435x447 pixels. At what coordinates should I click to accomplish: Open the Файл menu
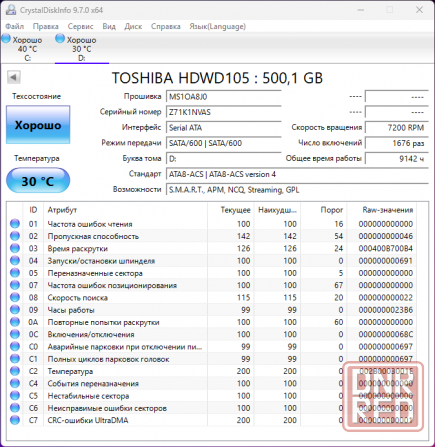[15, 26]
